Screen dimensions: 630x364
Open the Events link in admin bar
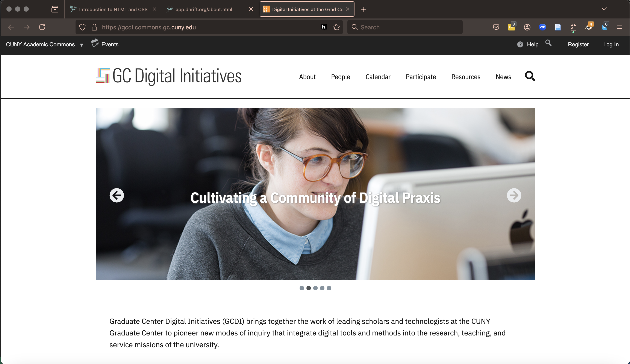105,44
